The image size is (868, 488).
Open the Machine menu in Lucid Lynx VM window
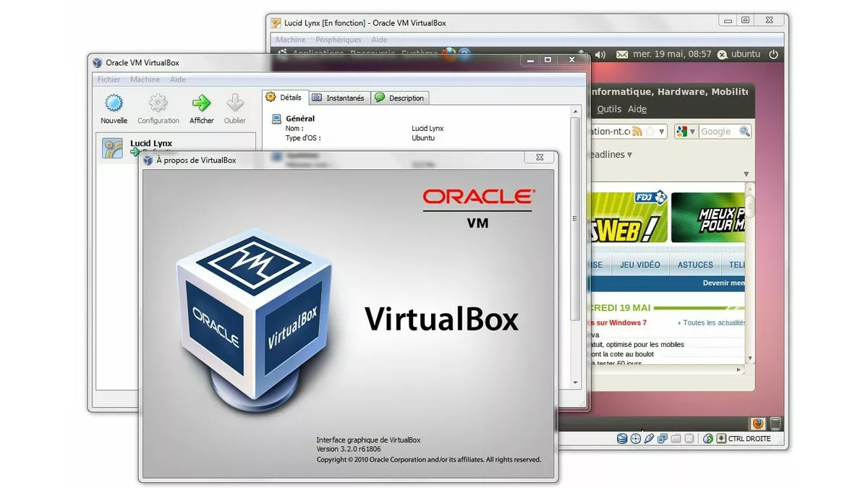(x=291, y=40)
